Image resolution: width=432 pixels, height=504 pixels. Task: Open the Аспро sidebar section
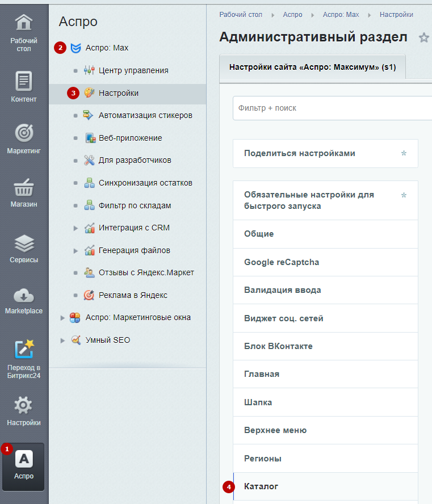point(24,467)
